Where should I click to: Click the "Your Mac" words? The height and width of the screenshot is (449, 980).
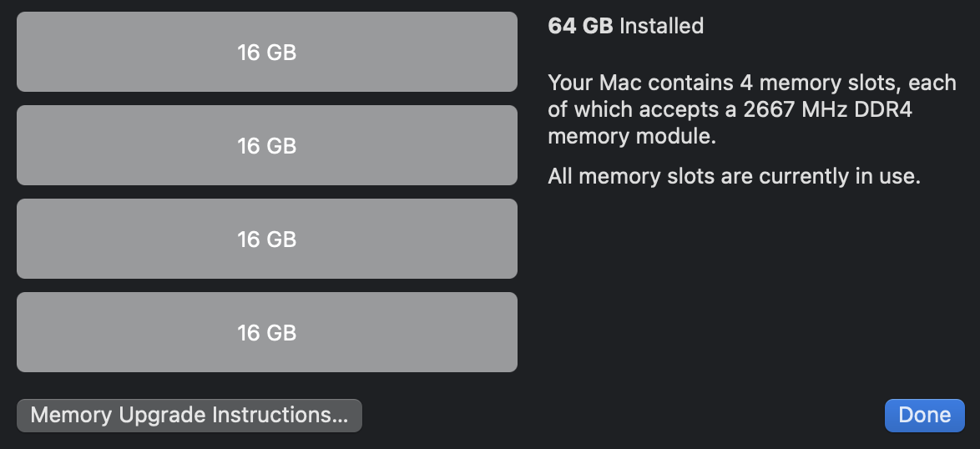(594, 83)
